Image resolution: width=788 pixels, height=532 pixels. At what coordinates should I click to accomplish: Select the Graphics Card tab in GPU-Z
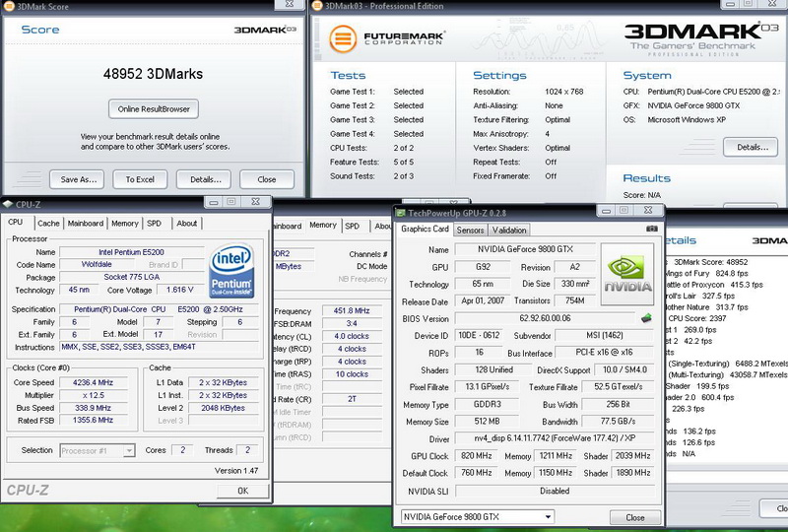coord(425,229)
